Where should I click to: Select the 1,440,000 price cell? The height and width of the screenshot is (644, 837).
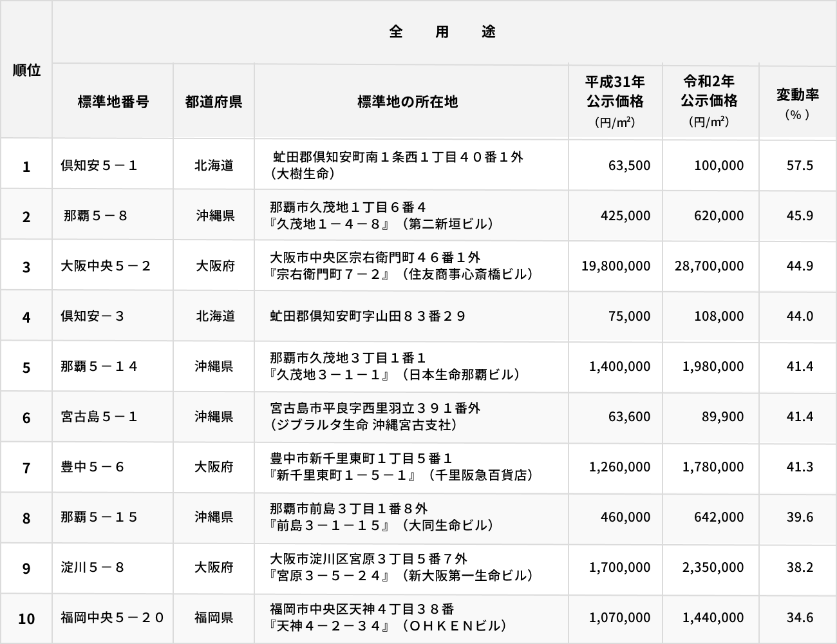(713, 618)
